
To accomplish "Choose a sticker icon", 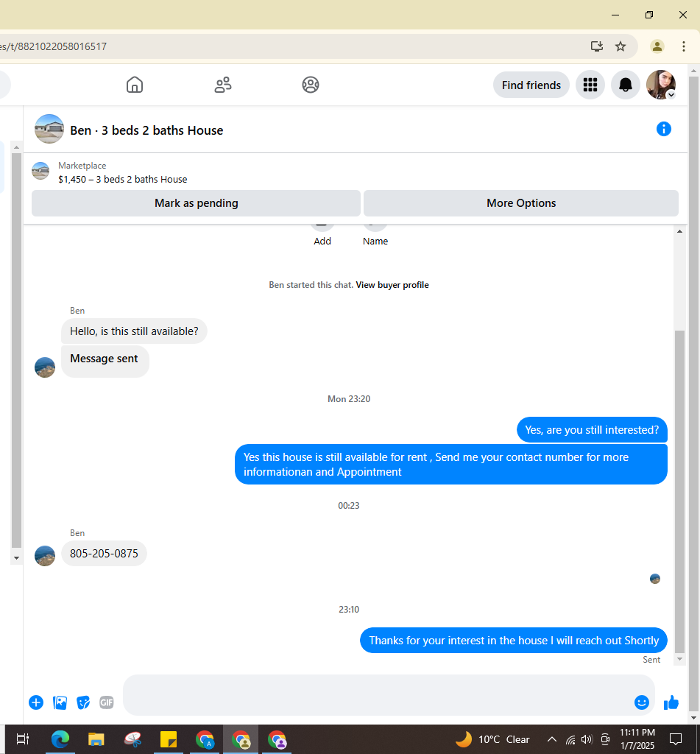I will click(x=83, y=702).
